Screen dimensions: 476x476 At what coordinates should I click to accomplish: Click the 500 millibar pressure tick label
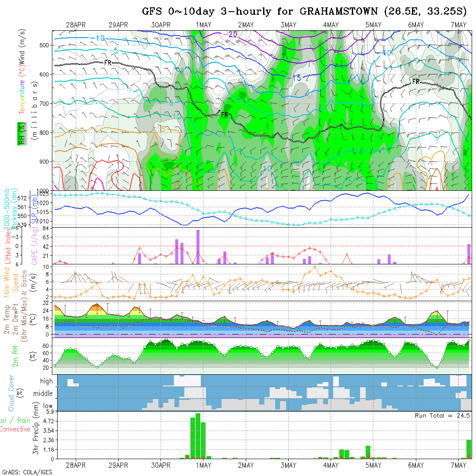44,45
